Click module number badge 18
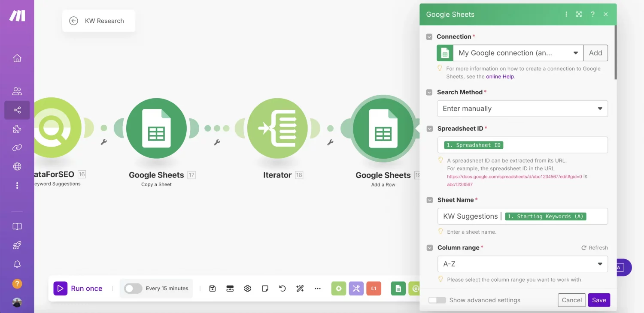Screen dimensions: 644x313 point(299,175)
